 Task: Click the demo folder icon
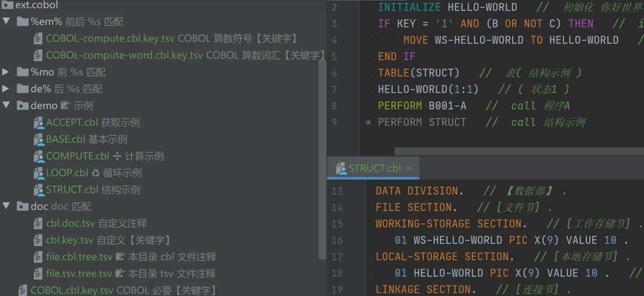coord(23,105)
